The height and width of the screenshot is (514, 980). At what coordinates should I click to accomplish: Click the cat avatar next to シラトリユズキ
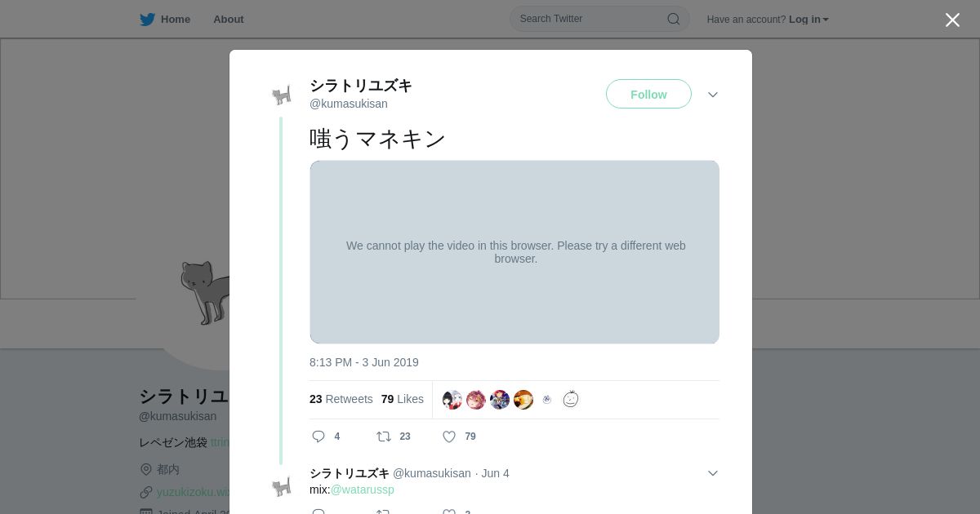[282, 95]
